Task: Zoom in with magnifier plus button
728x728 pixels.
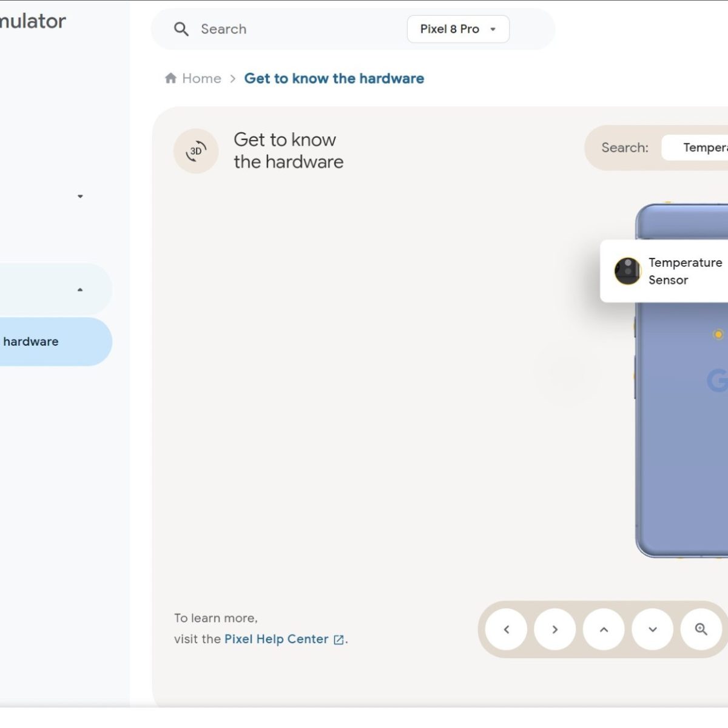Action: coord(701,630)
